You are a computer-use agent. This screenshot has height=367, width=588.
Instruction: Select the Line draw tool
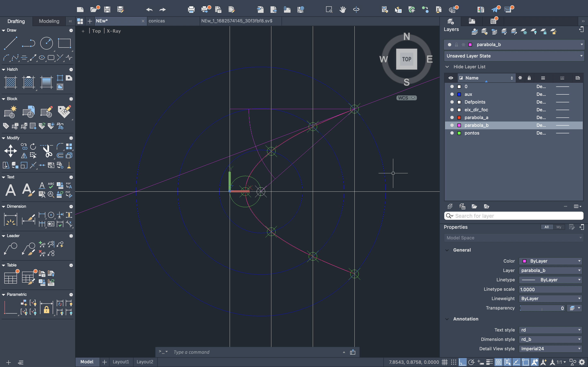click(x=10, y=44)
